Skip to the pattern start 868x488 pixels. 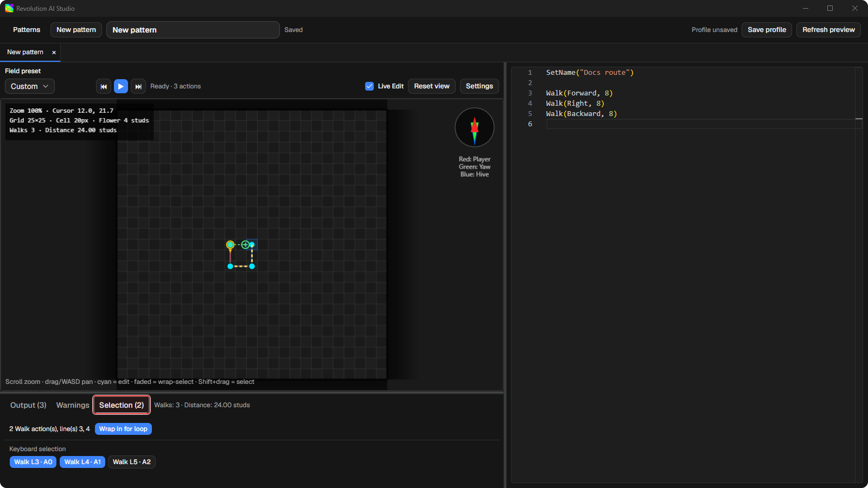(104, 86)
